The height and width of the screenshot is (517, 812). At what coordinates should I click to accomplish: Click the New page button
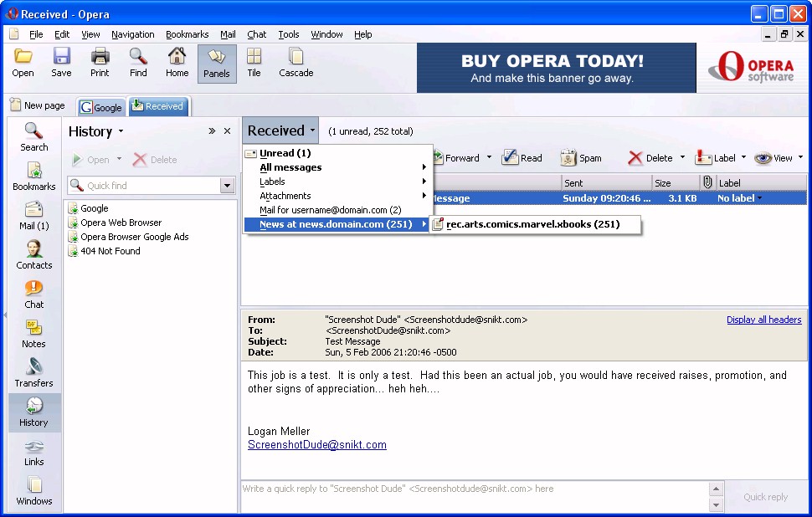(38, 105)
